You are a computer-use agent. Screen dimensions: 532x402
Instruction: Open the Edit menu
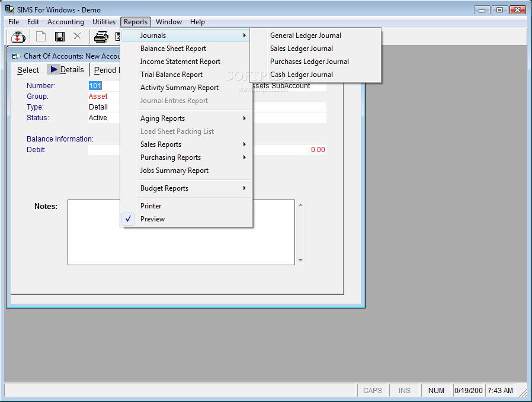pyautogui.click(x=33, y=22)
